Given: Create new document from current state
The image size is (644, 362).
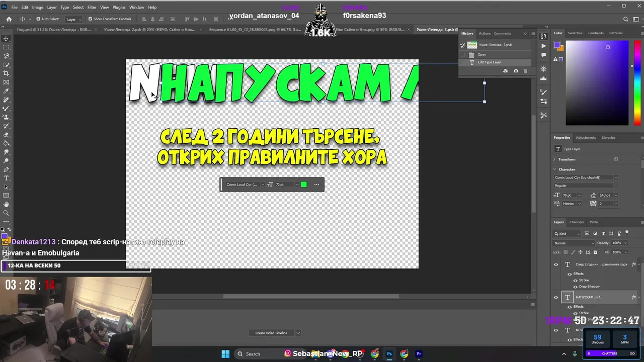Looking at the screenshot, I should [x=505, y=71].
